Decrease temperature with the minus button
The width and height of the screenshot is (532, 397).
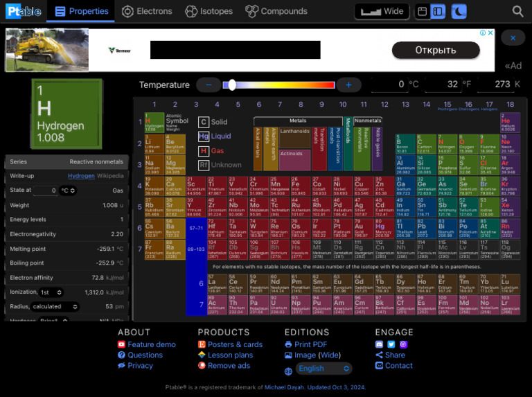tap(209, 85)
